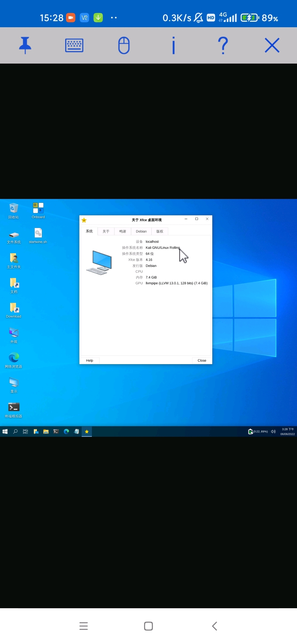Disconnect session with the X icon

(272, 45)
